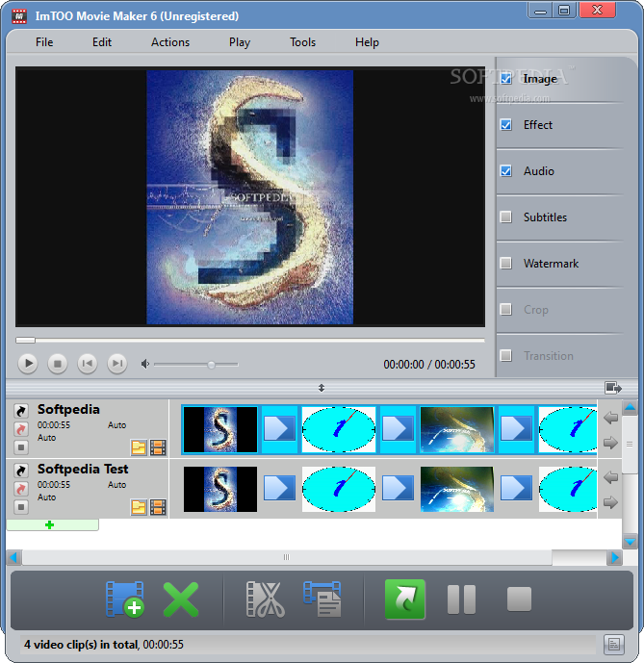Click the scissors clip video icon

tap(266, 599)
